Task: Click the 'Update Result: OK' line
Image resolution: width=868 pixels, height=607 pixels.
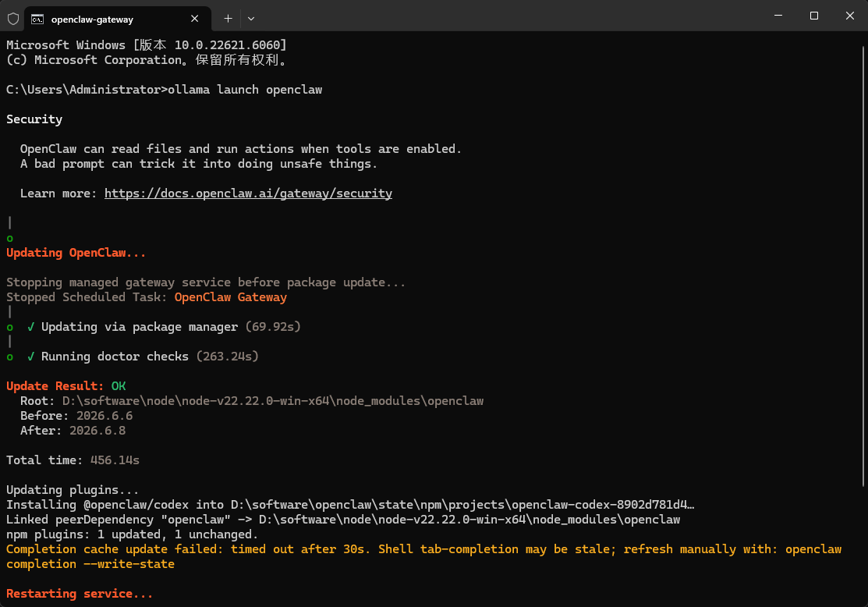Action: point(66,386)
